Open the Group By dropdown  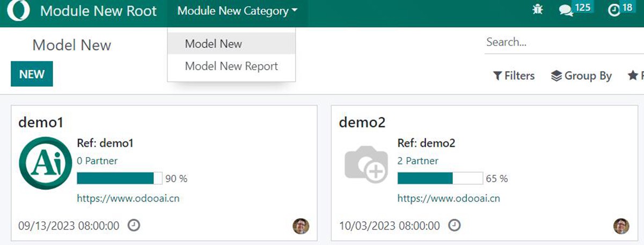[581, 76]
